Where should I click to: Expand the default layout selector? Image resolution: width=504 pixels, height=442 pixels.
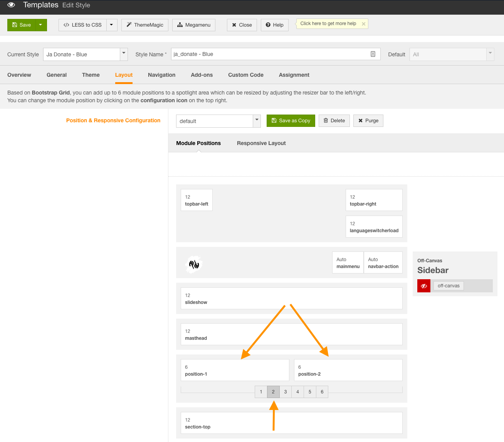[x=257, y=121]
